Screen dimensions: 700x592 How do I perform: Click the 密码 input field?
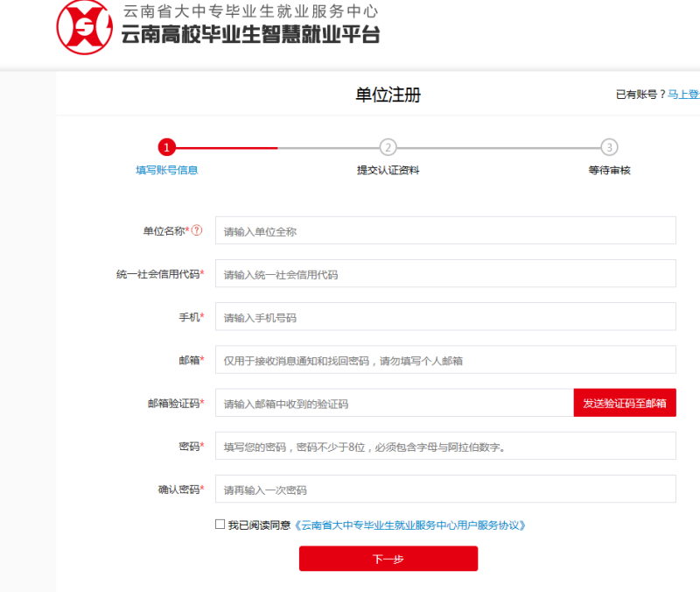point(445,446)
